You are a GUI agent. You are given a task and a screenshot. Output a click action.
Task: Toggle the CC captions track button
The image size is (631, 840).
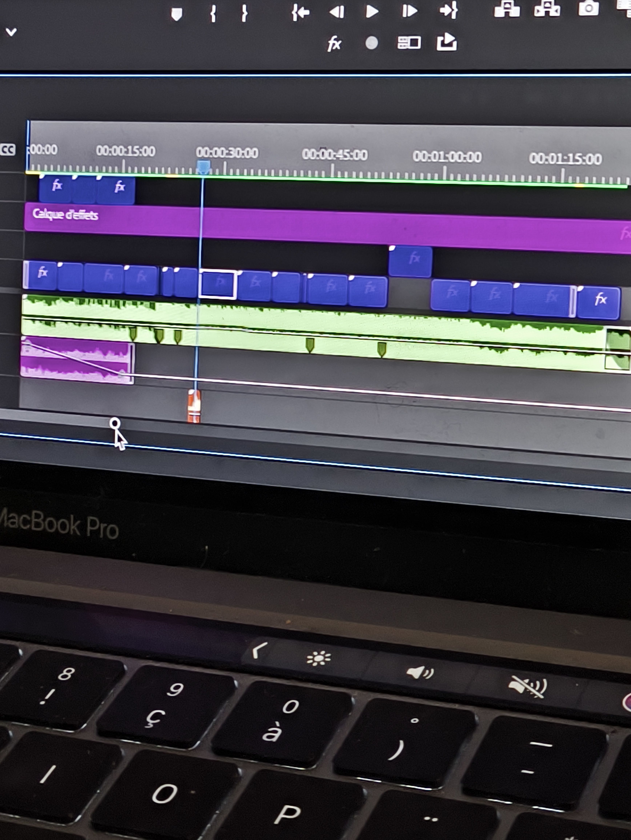(8, 150)
